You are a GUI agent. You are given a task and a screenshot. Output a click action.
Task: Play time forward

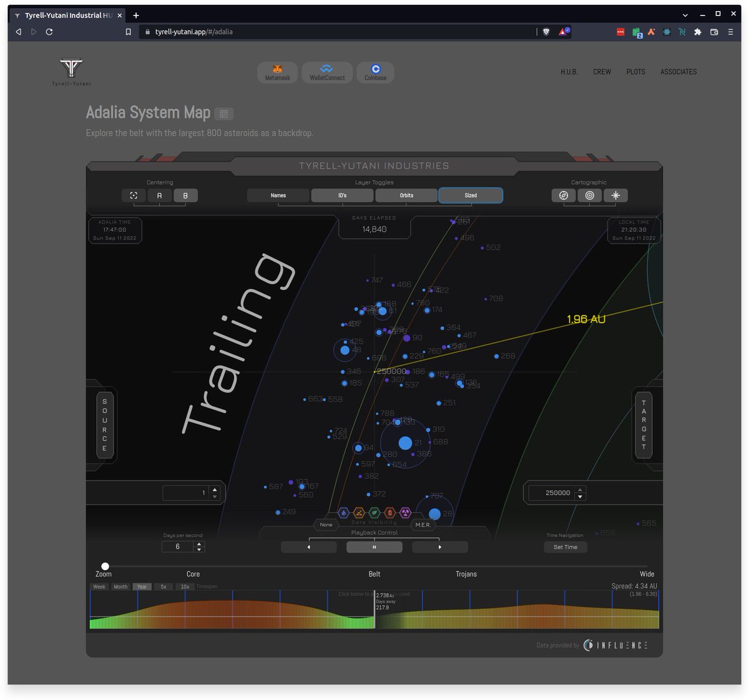click(x=440, y=547)
